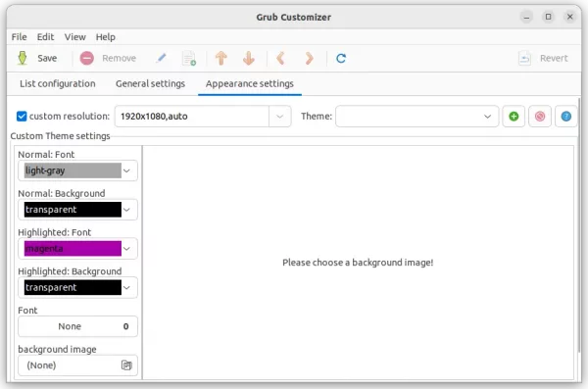This screenshot has height=389, width=588.
Task: Open the Edit menu
Action: [45, 37]
